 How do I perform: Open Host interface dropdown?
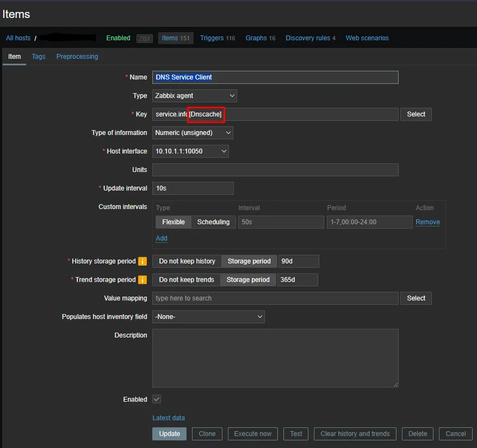[x=190, y=151]
